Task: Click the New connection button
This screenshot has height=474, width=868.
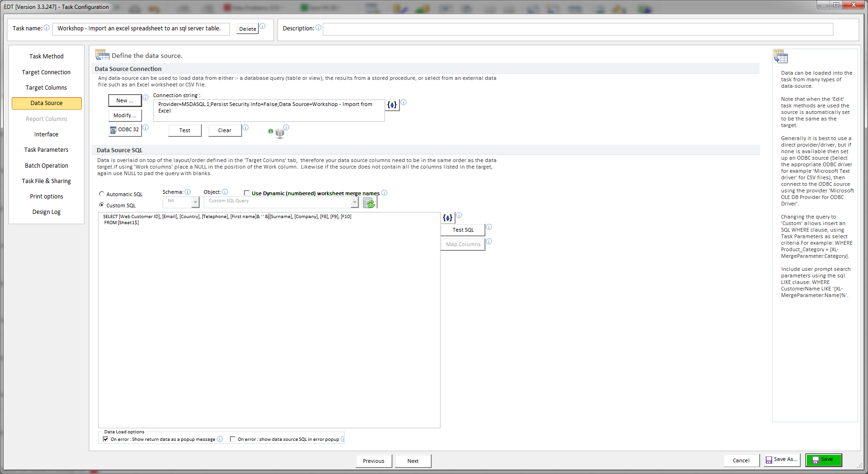Action: (125, 100)
